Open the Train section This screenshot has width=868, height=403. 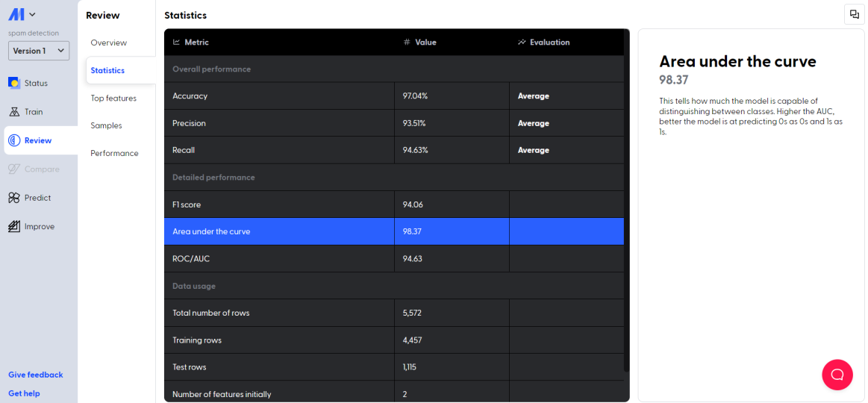pyautogui.click(x=34, y=112)
